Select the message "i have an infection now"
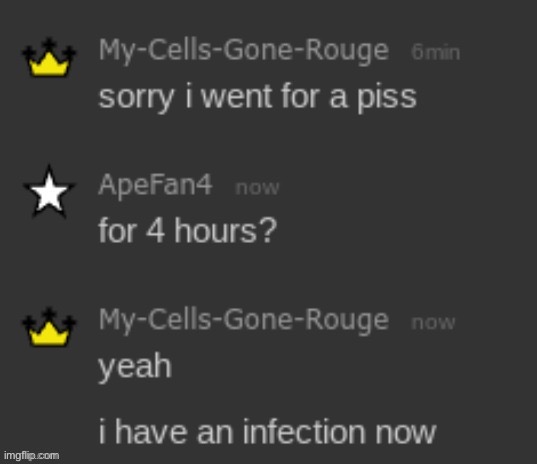 pyautogui.click(x=267, y=431)
